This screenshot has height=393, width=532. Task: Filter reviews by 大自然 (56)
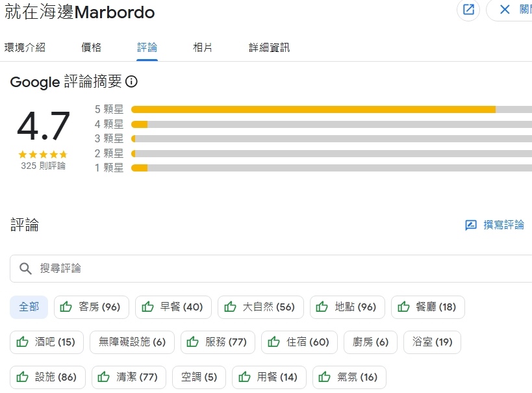[x=260, y=307]
